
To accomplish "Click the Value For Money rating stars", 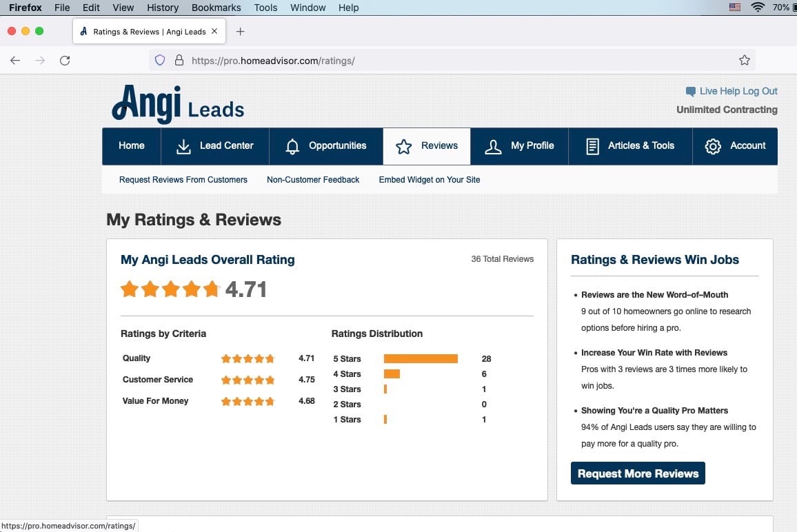I will pyautogui.click(x=248, y=402).
